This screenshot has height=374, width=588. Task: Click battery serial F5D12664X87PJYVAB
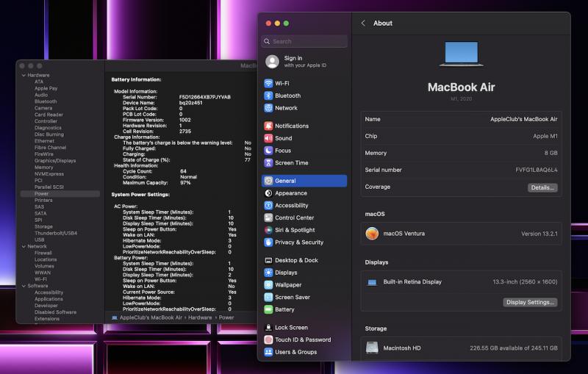click(x=205, y=97)
